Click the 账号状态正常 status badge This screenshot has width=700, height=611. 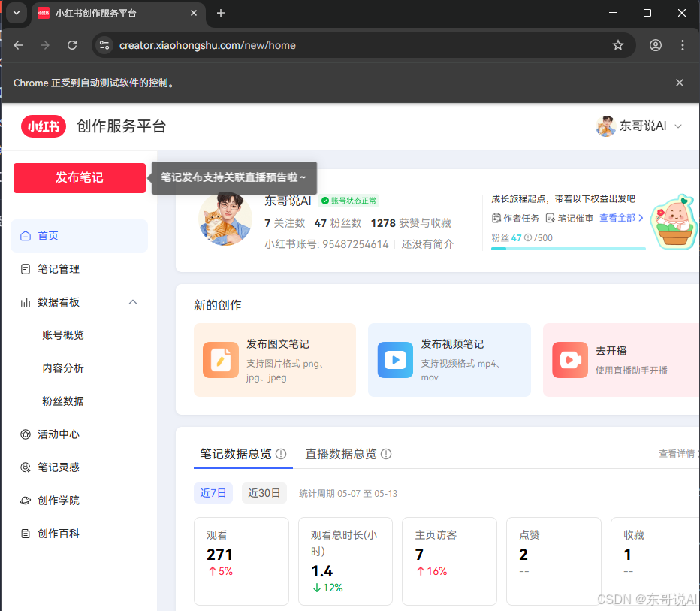pos(348,201)
